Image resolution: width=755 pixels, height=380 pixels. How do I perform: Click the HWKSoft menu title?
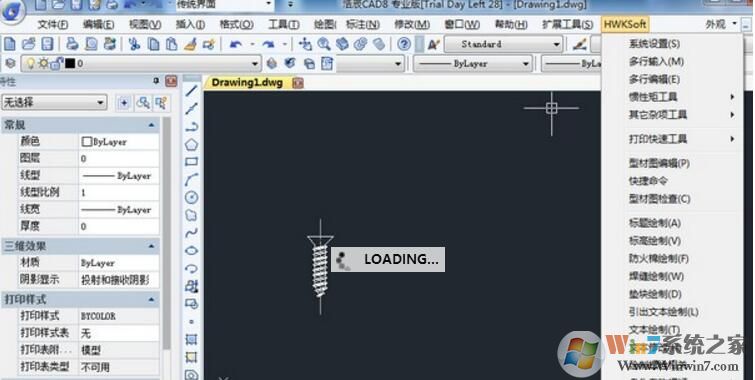[625, 24]
